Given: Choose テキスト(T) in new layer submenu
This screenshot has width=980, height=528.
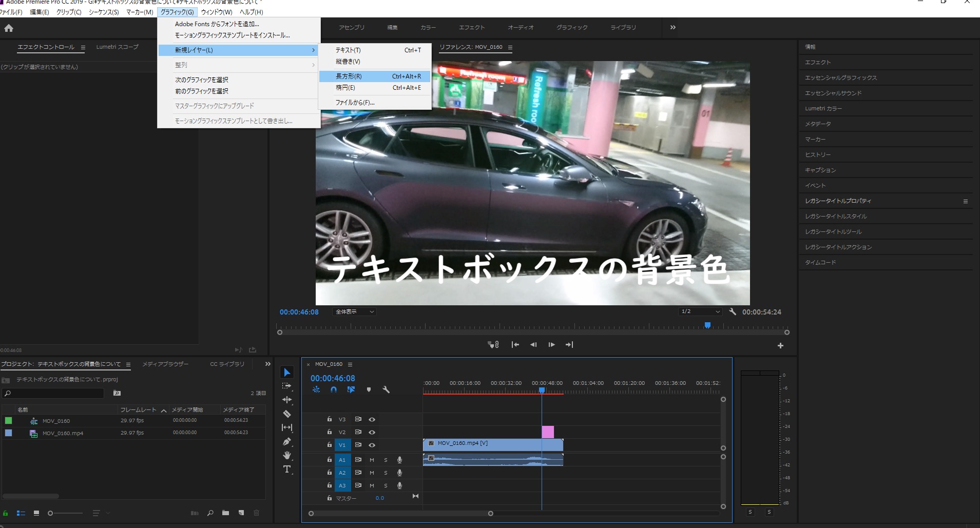Looking at the screenshot, I should (375, 50).
